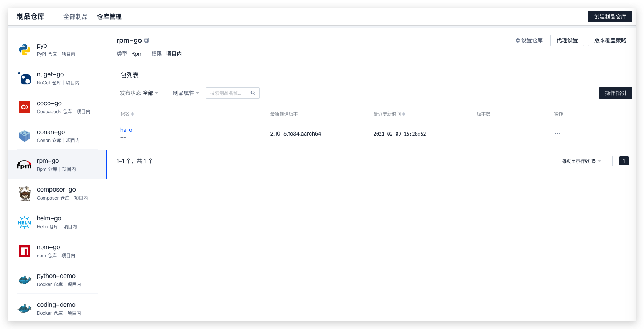The width and height of the screenshot is (644, 329).
Task: Click the conan-go cube logo icon
Action: coord(25,136)
